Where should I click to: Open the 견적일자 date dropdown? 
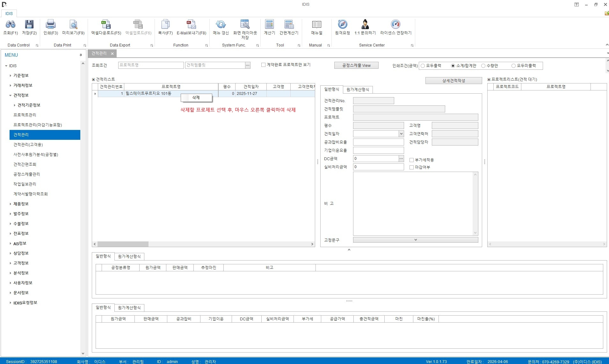[401, 134]
